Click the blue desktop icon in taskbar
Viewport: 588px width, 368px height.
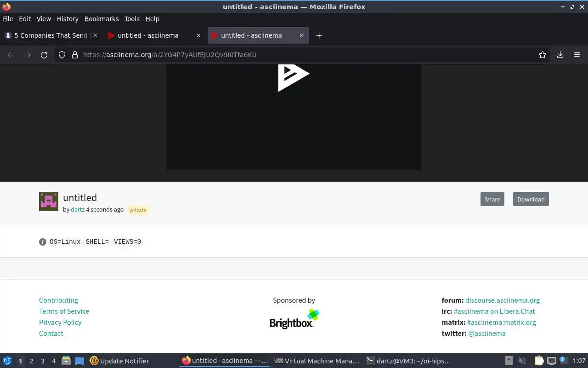pyautogui.click(x=79, y=361)
